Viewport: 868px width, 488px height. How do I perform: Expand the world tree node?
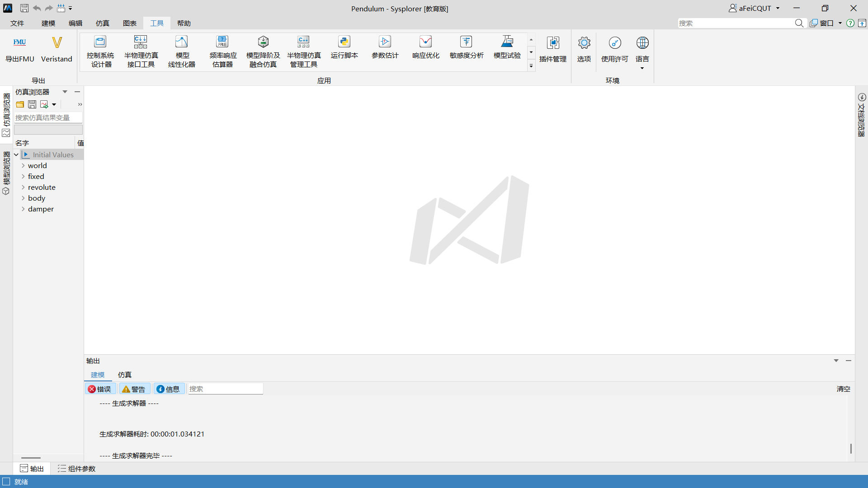click(23, 165)
